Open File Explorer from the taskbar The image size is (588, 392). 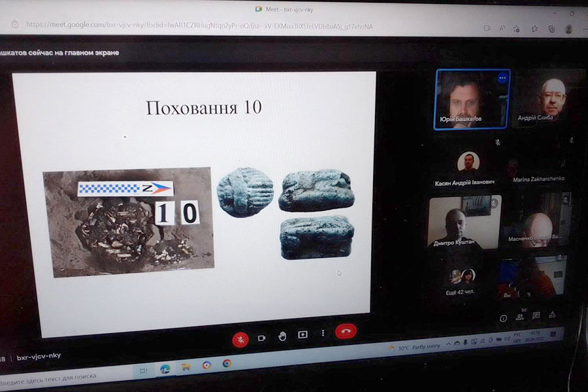(x=186, y=367)
